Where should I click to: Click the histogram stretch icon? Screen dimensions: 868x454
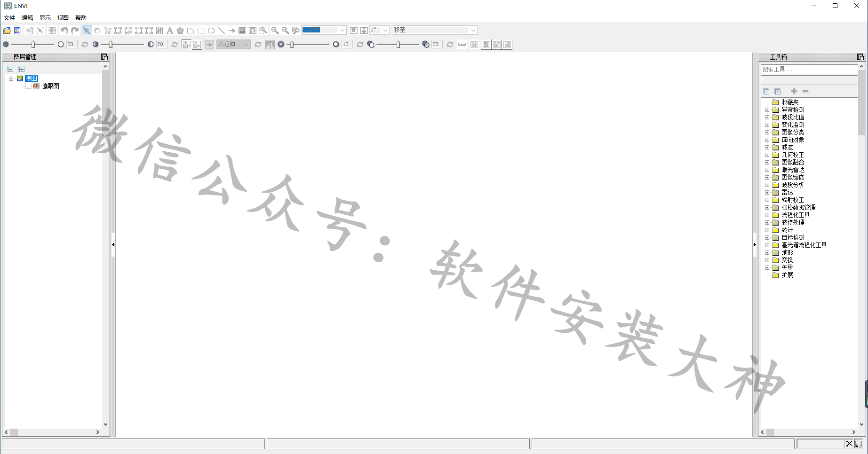point(270,45)
